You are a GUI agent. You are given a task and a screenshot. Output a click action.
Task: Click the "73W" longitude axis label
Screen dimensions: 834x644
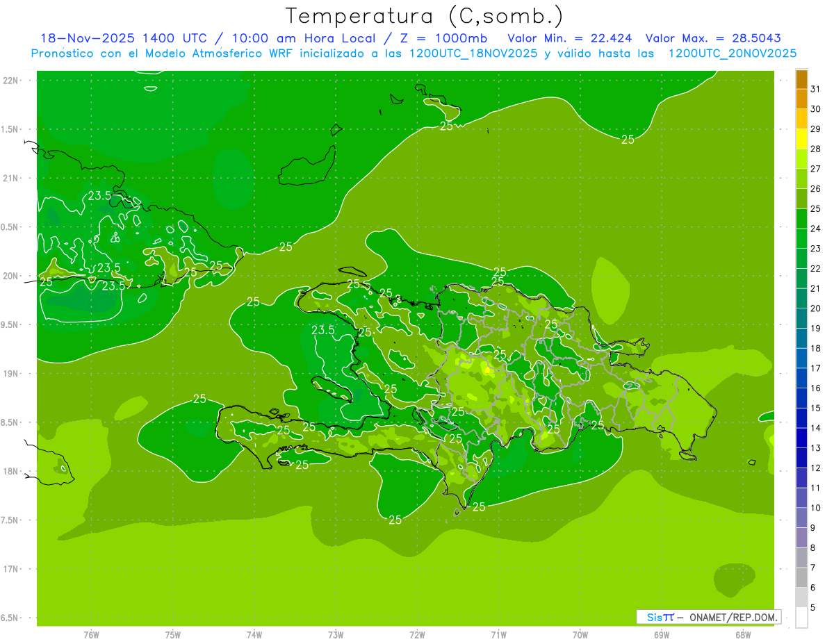pos(336,635)
